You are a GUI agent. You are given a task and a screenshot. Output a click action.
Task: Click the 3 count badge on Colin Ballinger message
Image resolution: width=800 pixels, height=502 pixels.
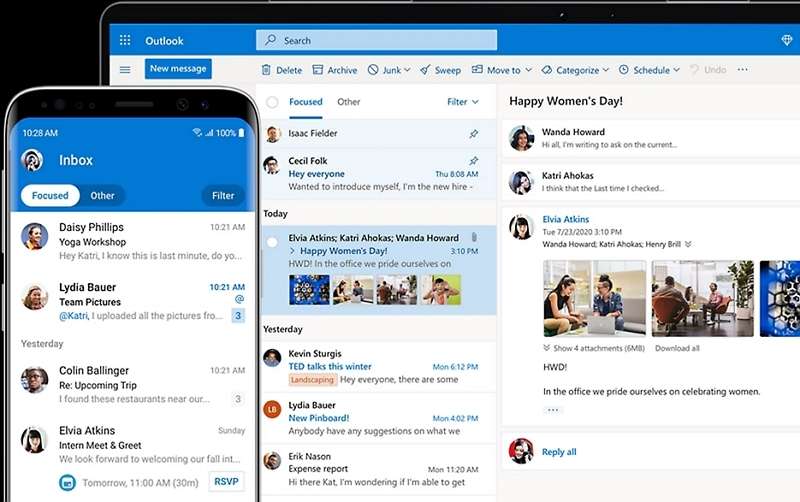(238, 398)
